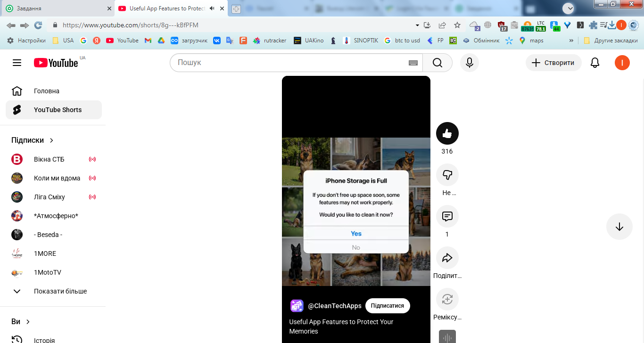Open the Другие закладки folder
The image size is (644, 343).
(611, 41)
